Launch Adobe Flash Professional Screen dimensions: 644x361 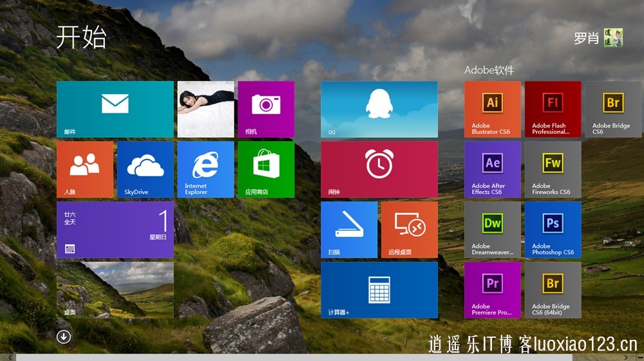pos(553,109)
